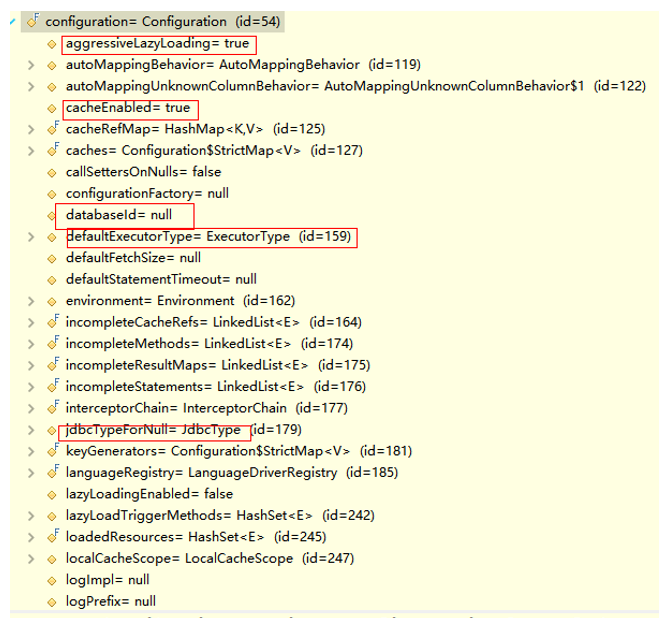This screenshot has width=659, height=618.
Task: Expand the lazyLoadTriggerMethods node
Action: 31,515
